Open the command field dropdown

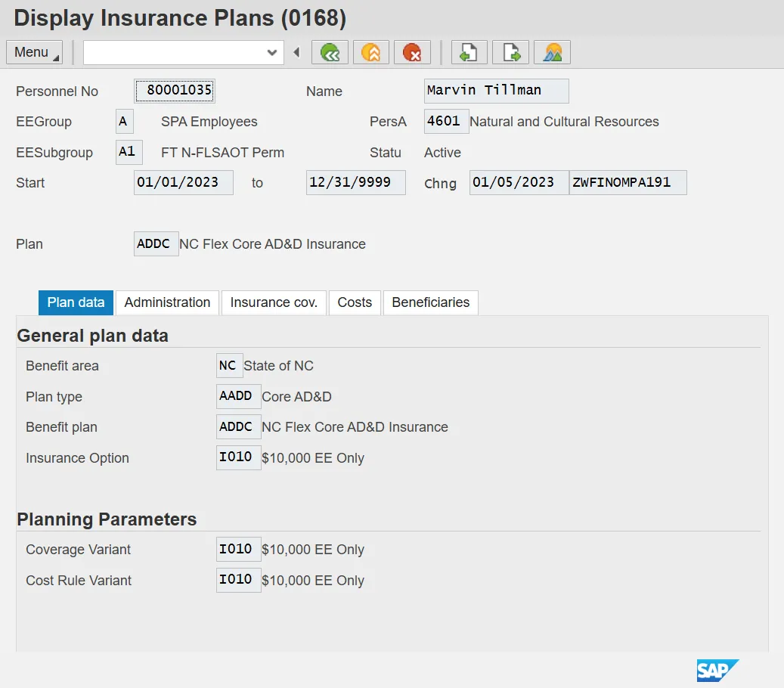pyautogui.click(x=272, y=52)
